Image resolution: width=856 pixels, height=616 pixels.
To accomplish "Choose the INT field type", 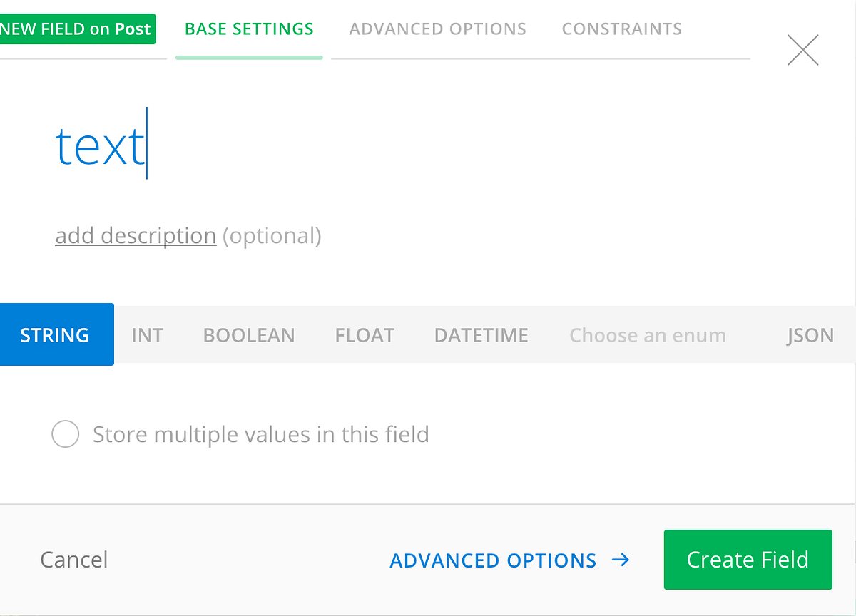I will click(147, 335).
